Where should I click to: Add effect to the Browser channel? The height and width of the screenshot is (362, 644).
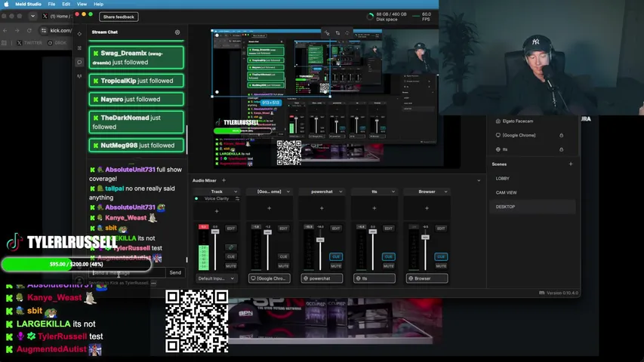pyautogui.click(x=427, y=208)
